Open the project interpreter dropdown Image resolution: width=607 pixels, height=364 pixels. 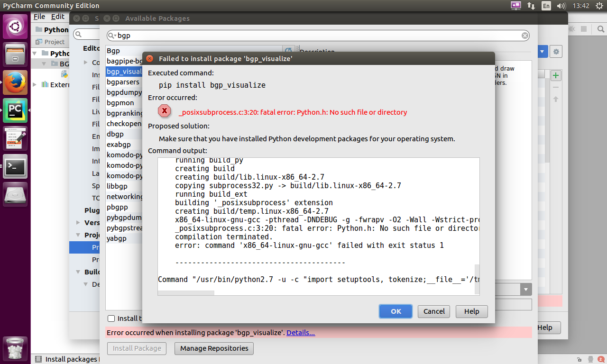(x=543, y=52)
